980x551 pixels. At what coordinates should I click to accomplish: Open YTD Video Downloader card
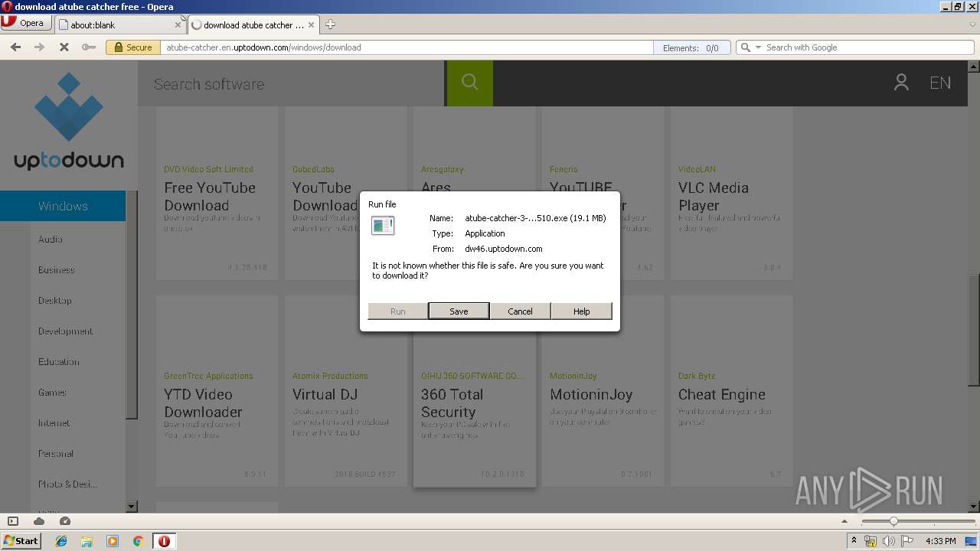click(217, 390)
